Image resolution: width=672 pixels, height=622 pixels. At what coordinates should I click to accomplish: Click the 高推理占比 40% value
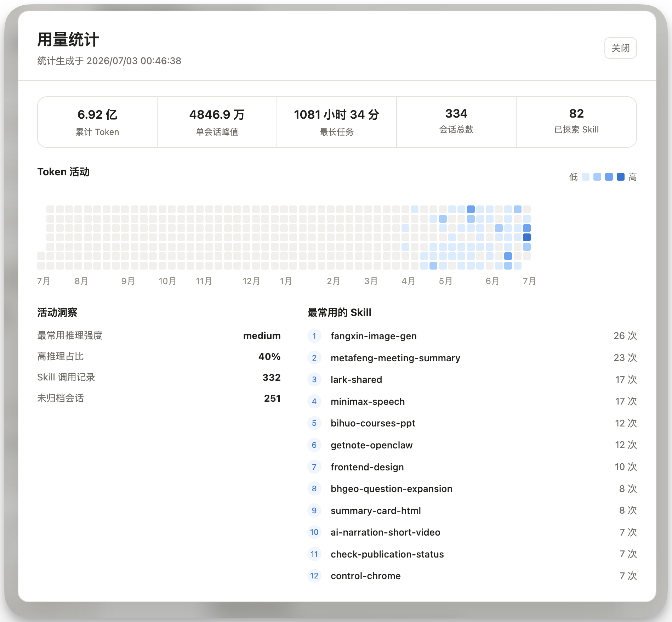coord(269,357)
